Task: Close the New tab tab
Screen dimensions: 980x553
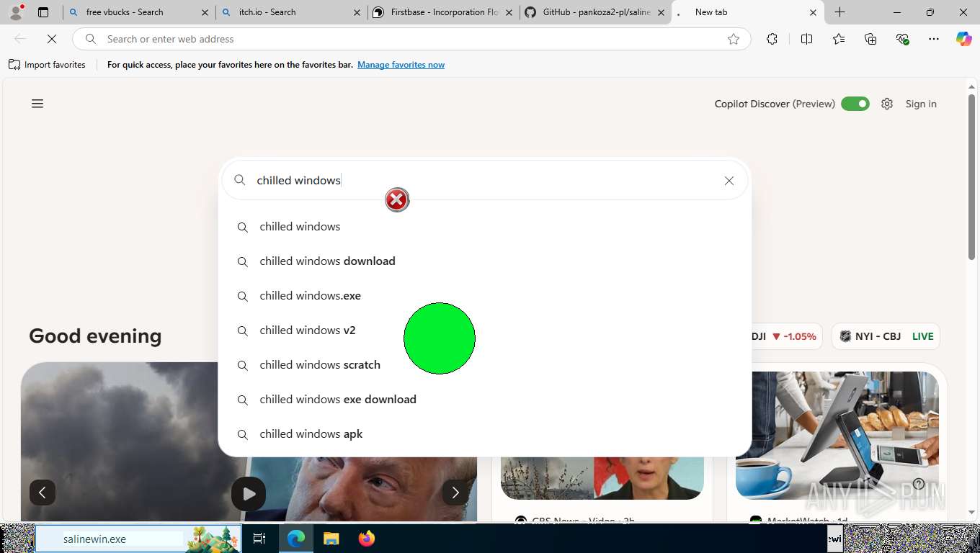Action: [814, 12]
